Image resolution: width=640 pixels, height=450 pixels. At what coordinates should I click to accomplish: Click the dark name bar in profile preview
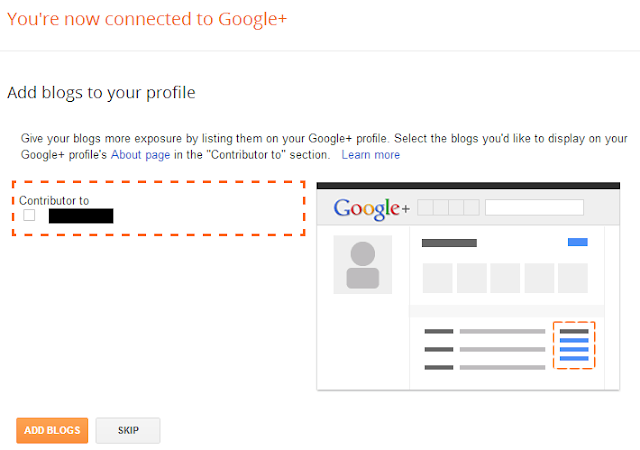pos(449,243)
